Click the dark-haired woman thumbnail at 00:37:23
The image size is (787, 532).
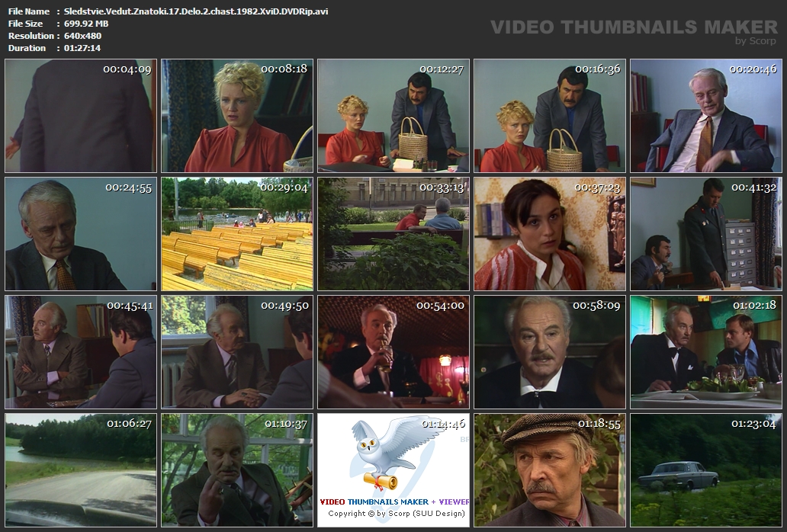coord(549,234)
